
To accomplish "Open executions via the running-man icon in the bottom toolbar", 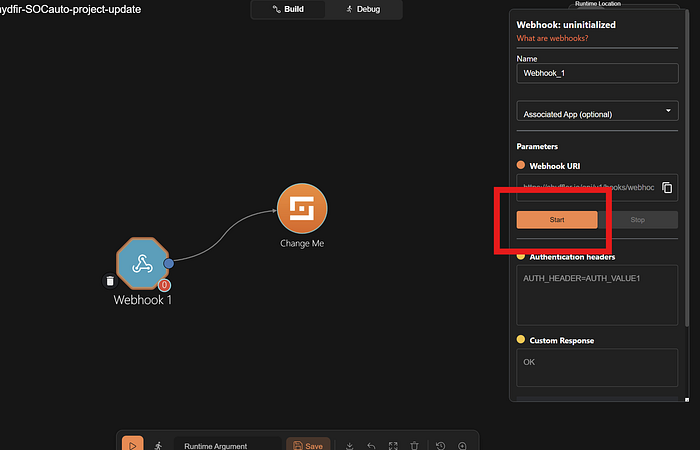I will point(158,446).
